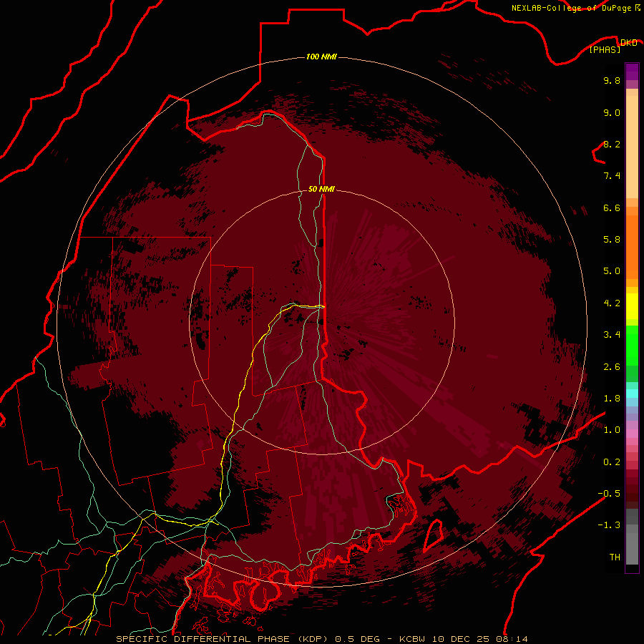
Task: Click the 50 NMI range ring label
Action: pos(321,189)
